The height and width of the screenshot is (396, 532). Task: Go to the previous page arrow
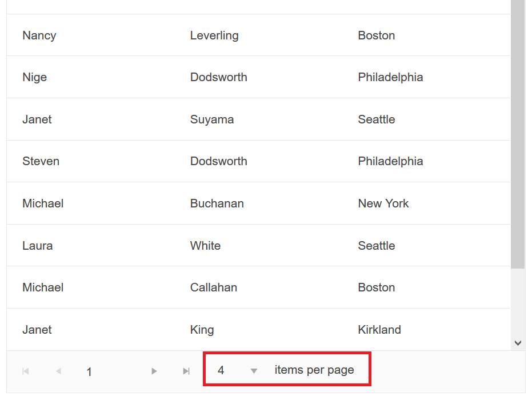pos(58,371)
